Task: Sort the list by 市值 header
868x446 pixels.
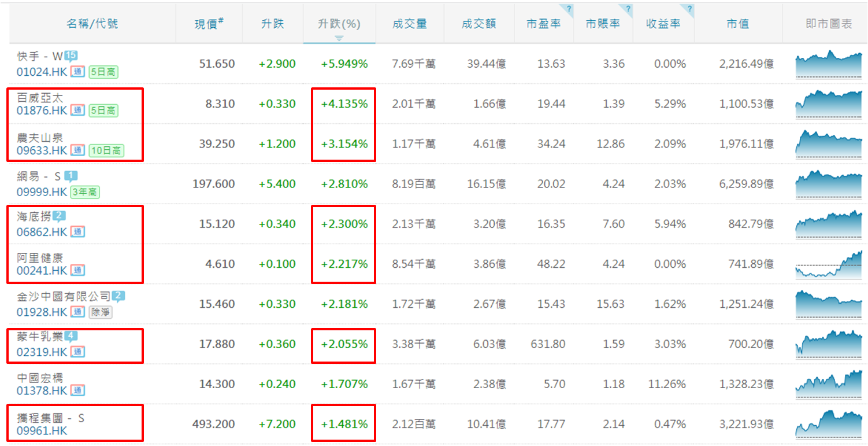Action: [737, 24]
